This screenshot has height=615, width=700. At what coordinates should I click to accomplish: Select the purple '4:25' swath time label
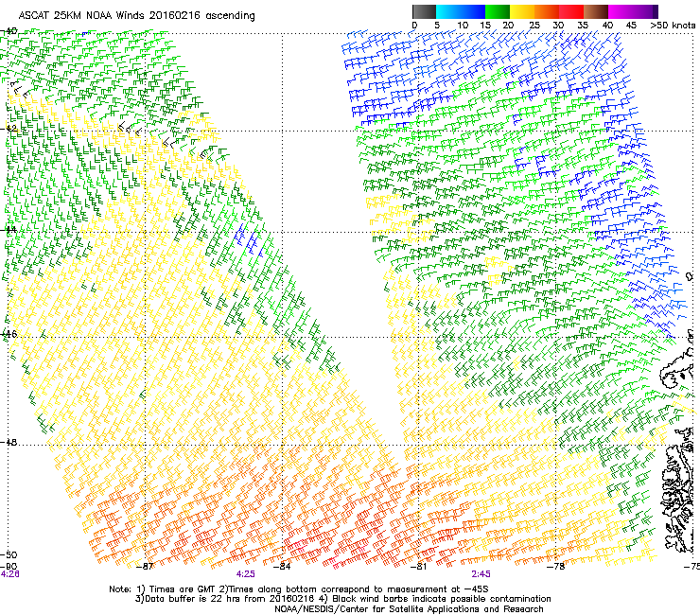[x=246, y=574]
